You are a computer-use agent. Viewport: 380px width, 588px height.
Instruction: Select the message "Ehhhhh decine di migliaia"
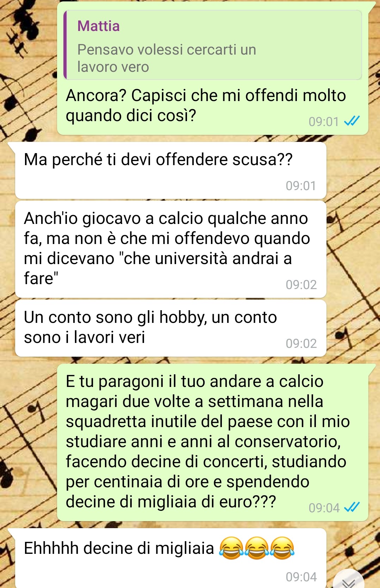[x=171, y=558]
